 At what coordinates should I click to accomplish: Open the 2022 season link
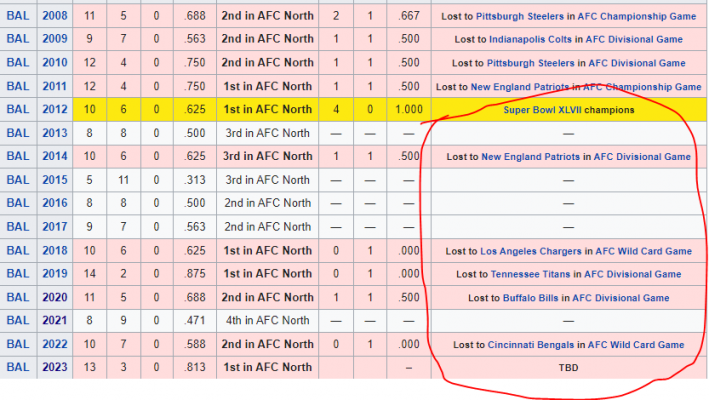click(55, 344)
